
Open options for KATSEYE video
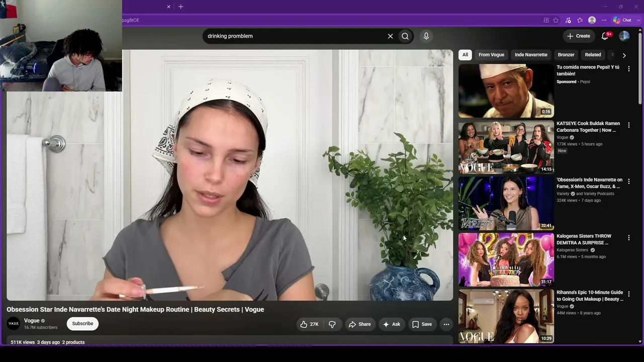(628, 125)
